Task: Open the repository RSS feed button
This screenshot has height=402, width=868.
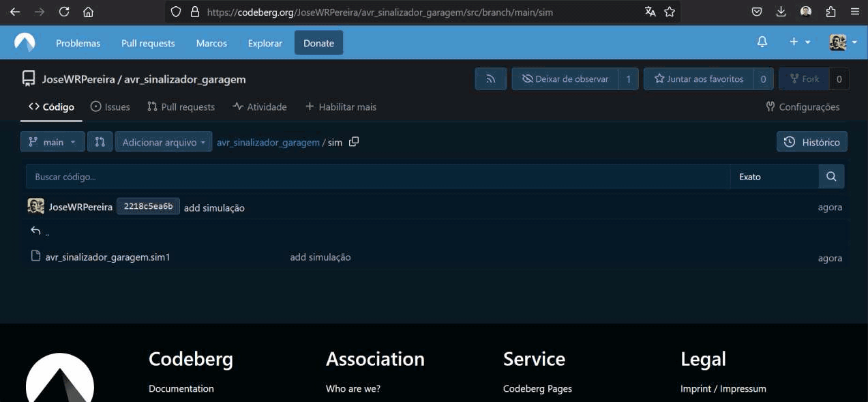Action: [491, 79]
